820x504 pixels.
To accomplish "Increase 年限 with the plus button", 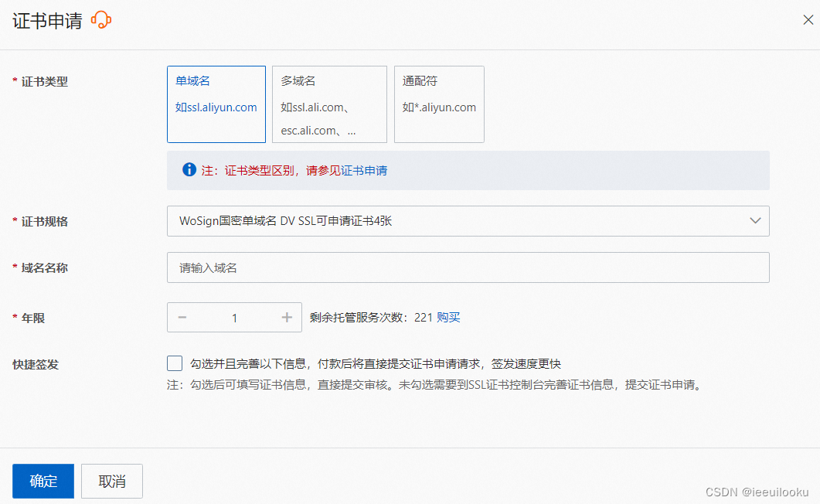I will (287, 318).
